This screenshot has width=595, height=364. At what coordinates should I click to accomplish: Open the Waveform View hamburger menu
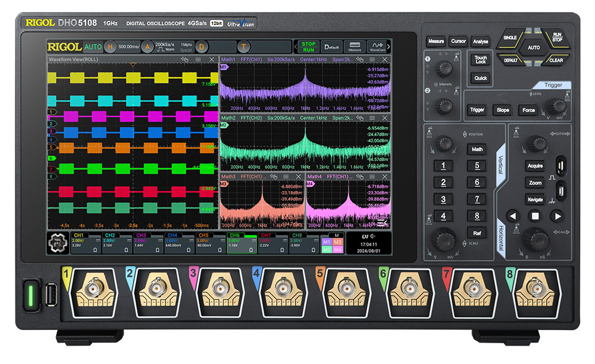[x=199, y=59]
